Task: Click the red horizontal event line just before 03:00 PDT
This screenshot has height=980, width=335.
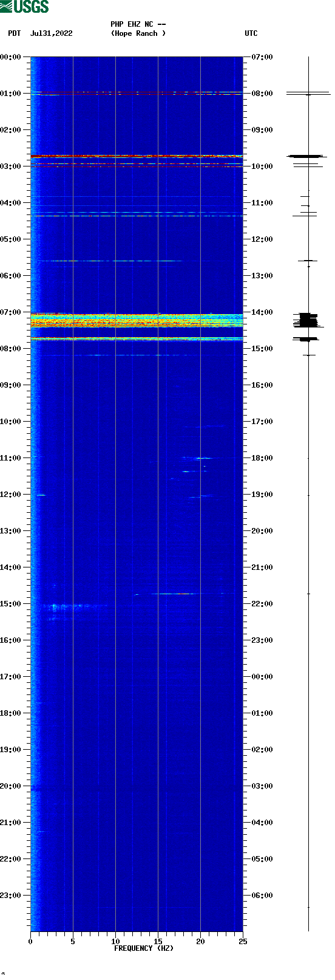Action: [137, 156]
